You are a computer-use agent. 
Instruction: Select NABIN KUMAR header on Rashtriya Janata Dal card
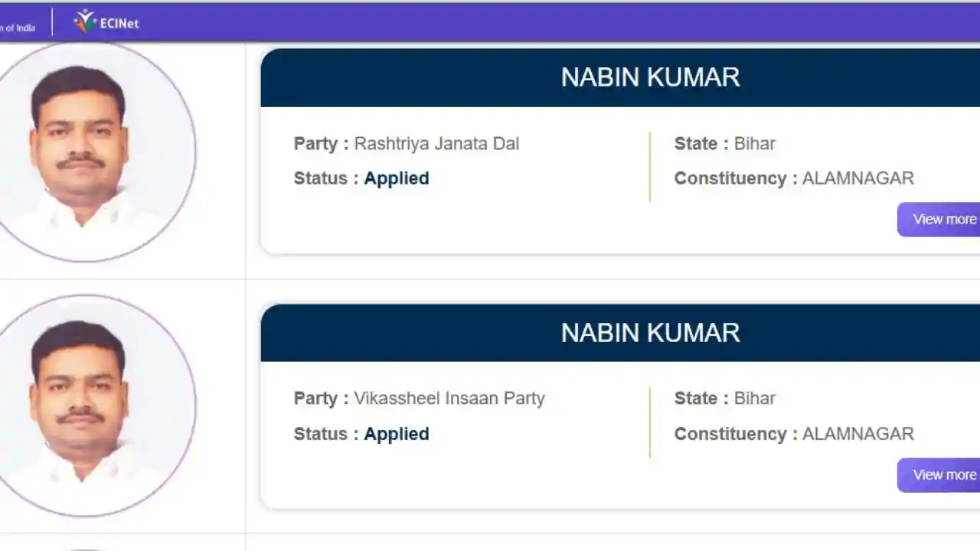pos(650,77)
